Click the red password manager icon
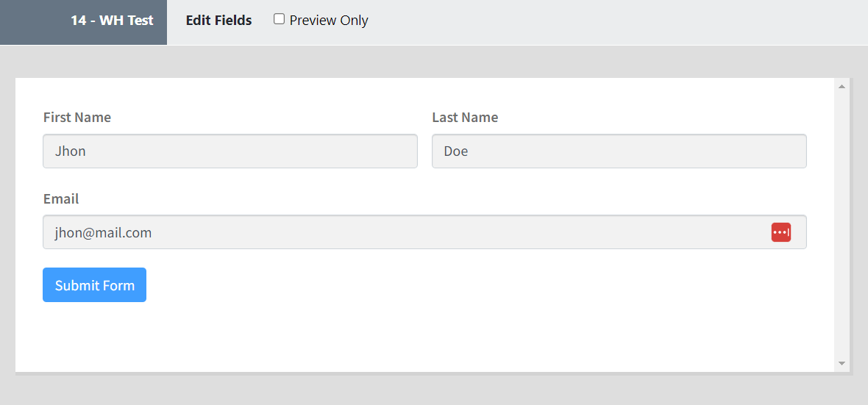Screen dimensions: 868x405 780,232
